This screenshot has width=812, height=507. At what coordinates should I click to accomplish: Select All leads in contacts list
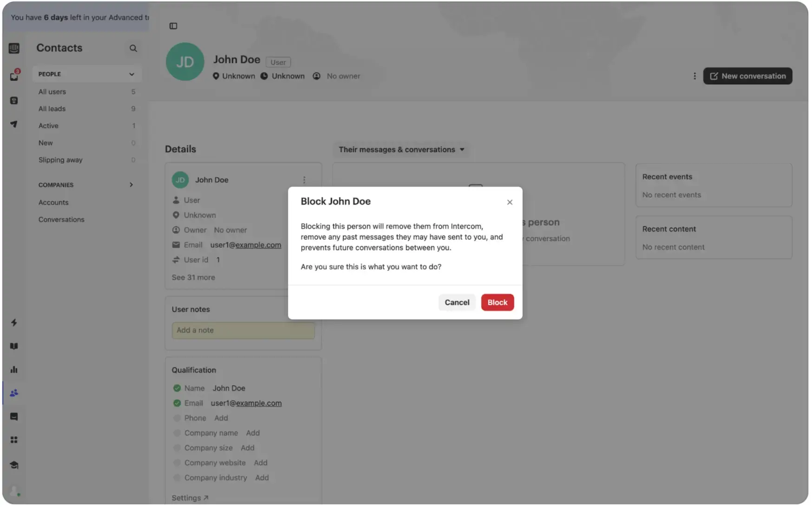pyautogui.click(x=52, y=109)
